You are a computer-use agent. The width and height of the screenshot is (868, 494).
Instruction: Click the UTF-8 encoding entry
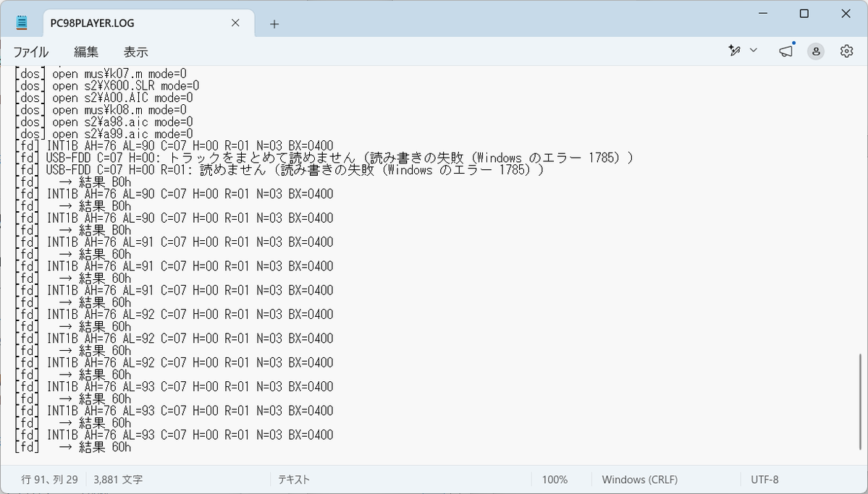(x=764, y=480)
